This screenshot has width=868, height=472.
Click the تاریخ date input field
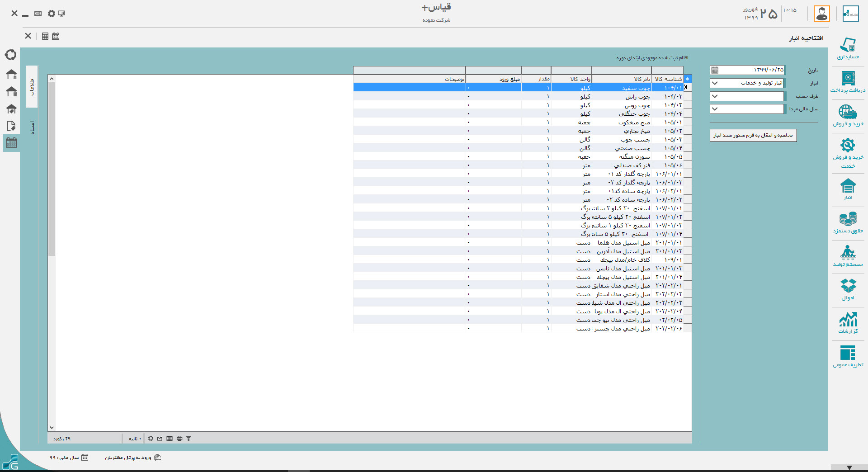751,70
